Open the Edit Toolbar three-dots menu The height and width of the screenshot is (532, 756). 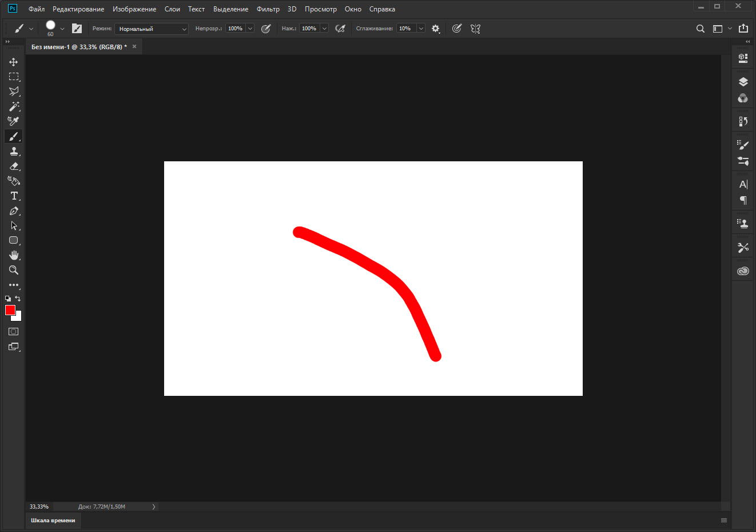click(x=14, y=285)
